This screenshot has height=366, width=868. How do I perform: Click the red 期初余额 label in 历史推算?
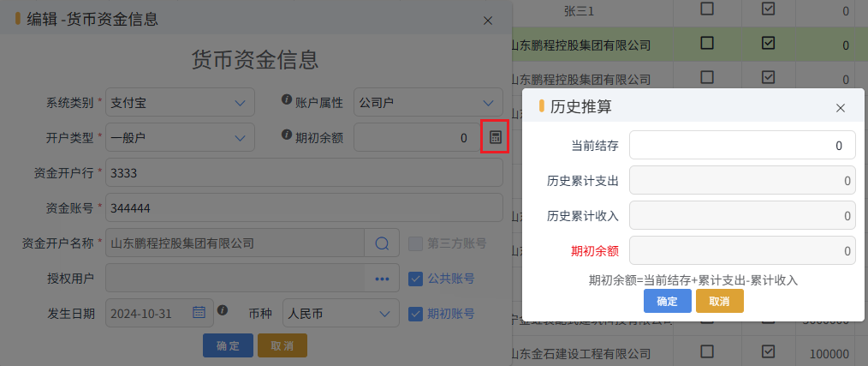pyautogui.click(x=595, y=251)
